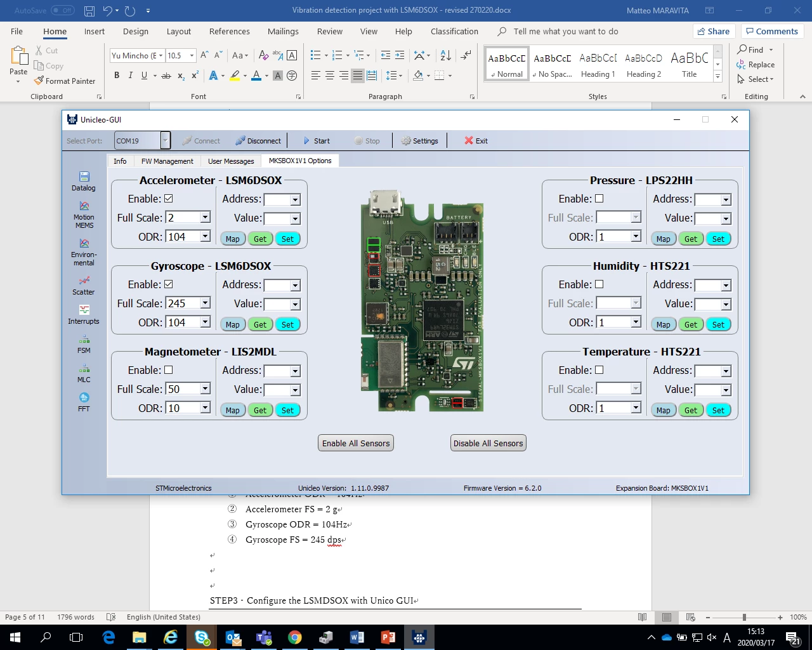Viewport: 812px width, 650px height.
Task: Click the Word zoom slider handle
Action: [x=744, y=617]
